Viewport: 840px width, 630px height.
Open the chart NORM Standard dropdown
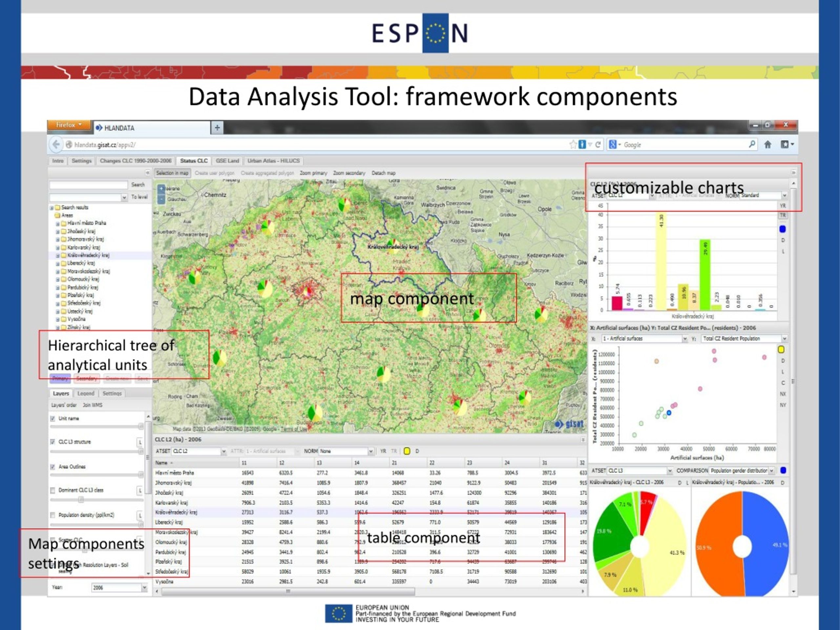click(x=784, y=196)
